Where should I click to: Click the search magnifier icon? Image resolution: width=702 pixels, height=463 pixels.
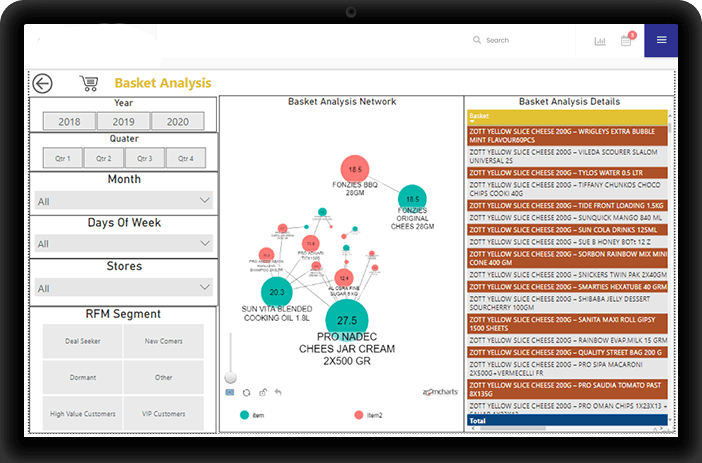[x=477, y=40]
